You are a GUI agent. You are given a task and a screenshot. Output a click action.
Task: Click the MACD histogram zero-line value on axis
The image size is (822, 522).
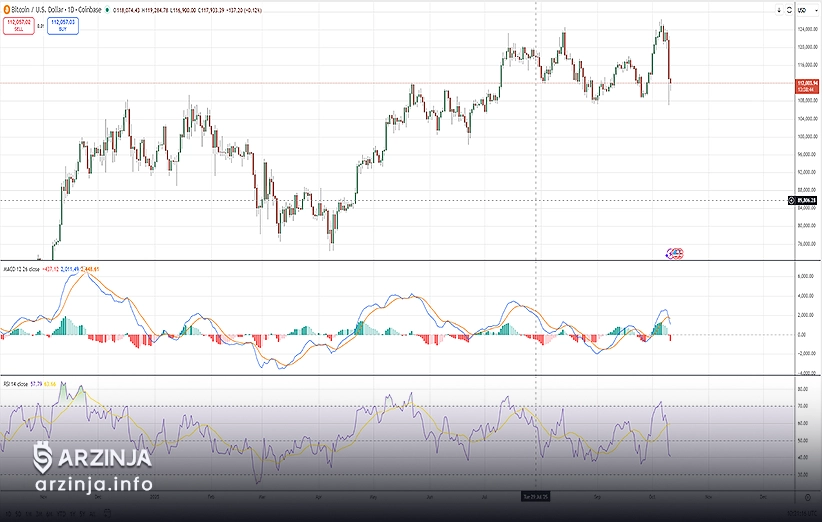802,335
